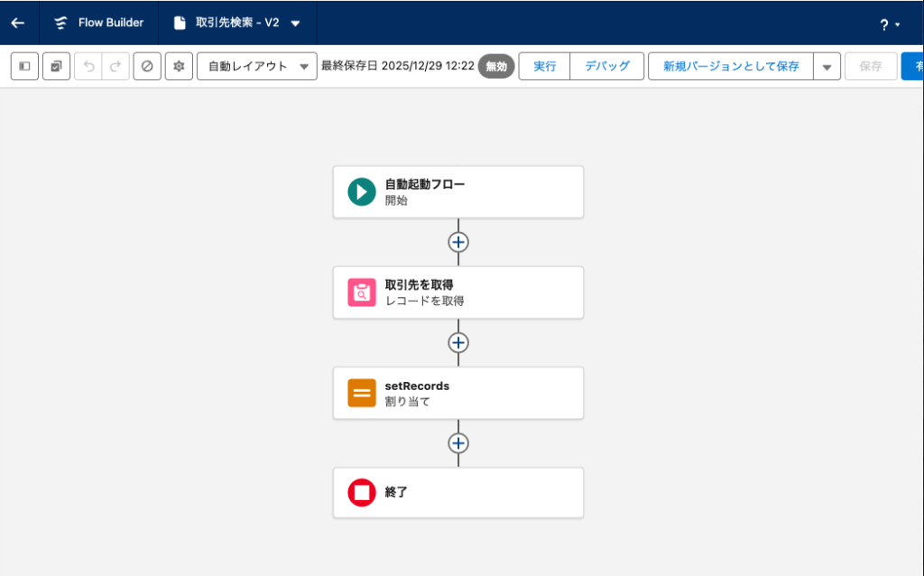
Task: Toggle the left toolbox panel icon
Action: pyautogui.click(x=24, y=67)
